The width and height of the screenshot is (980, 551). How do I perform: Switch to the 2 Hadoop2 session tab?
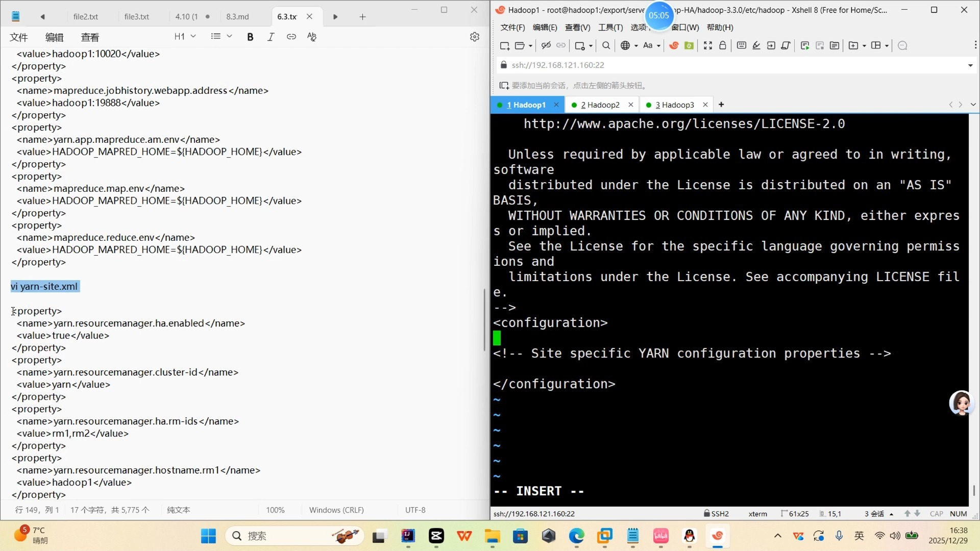pos(600,105)
